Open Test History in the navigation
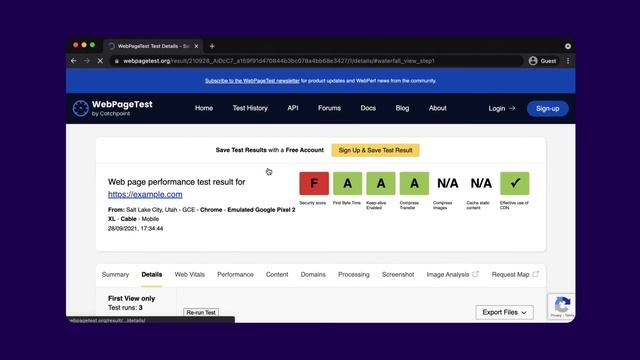This screenshot has height=360, width=640. point(250,108)
